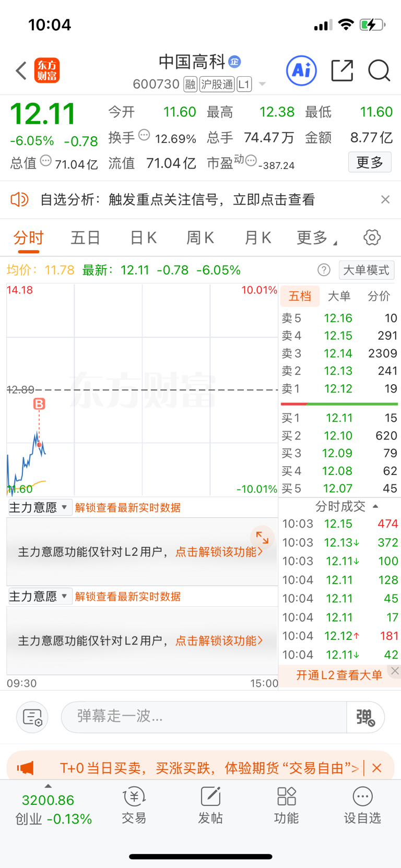Tap 开通L2查看大单 banner
Viewport: 401px width, 868px height.
[339, 675]
